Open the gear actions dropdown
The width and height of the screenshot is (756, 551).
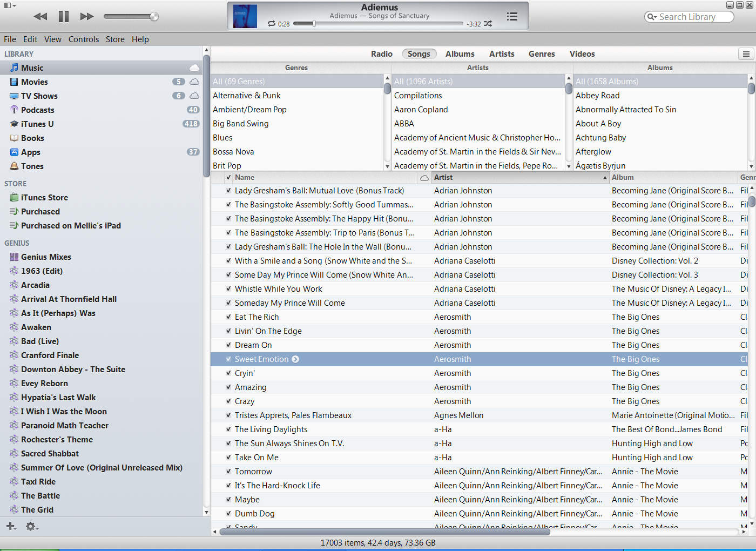(x=32, y=526)
